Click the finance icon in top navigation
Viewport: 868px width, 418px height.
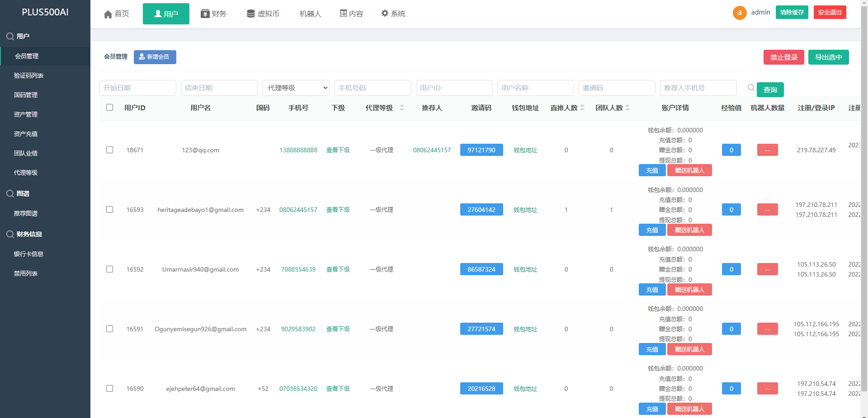(205, 14)
